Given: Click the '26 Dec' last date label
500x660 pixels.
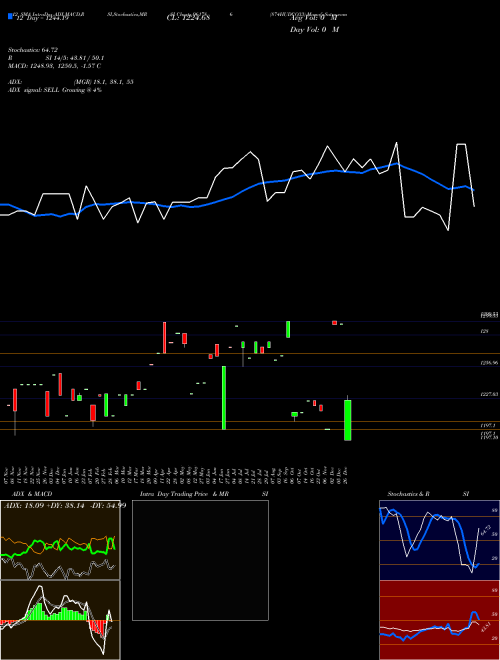Looking at the screenshot, I should coord(347,474).
